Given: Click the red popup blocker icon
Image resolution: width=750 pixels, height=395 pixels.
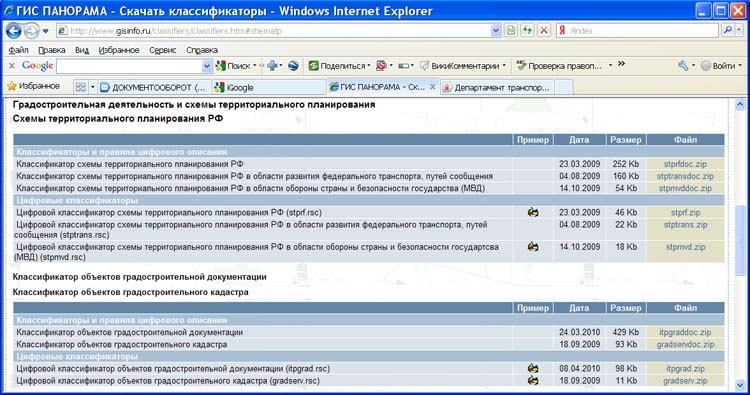Looking at the screenshot, I should point(381,66).
